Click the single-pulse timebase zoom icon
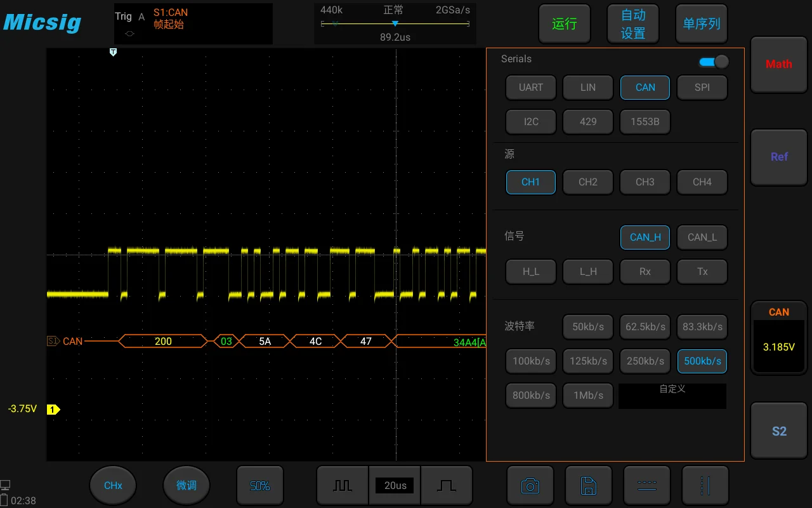The height and width of the screenshot is (508, 812). (x=447, y=485)
